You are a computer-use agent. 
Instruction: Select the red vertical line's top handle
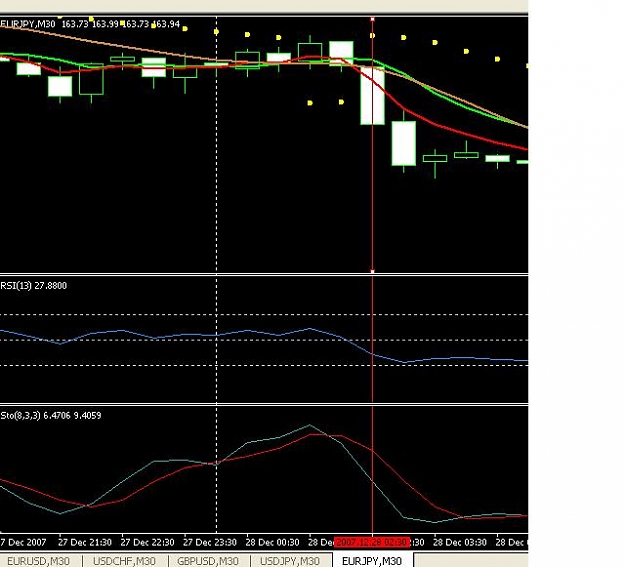(x=373, y=19)
